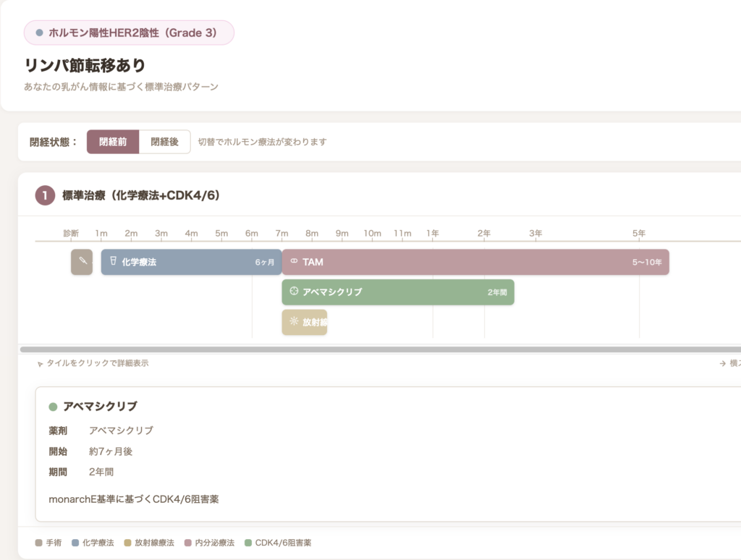The height and width of the screenshot is (560, 741).
Task: Click the ホルモン陽性HER2陰性 (Grade 3) badge
Action: (x=129, y=33)
